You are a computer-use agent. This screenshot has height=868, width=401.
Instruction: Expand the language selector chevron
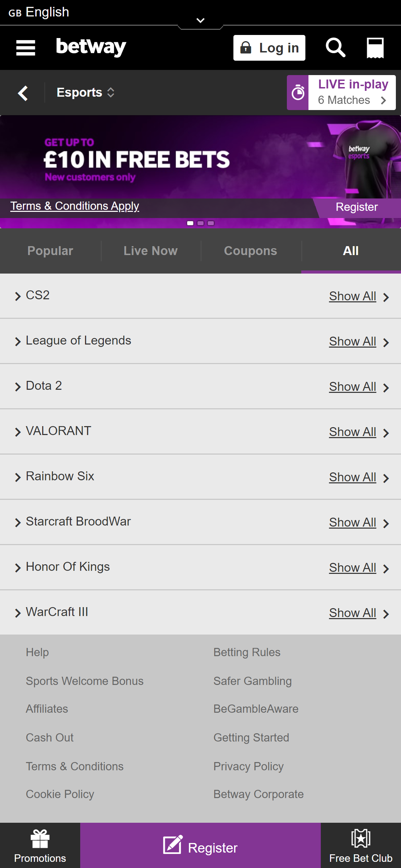tap(200, 21)
